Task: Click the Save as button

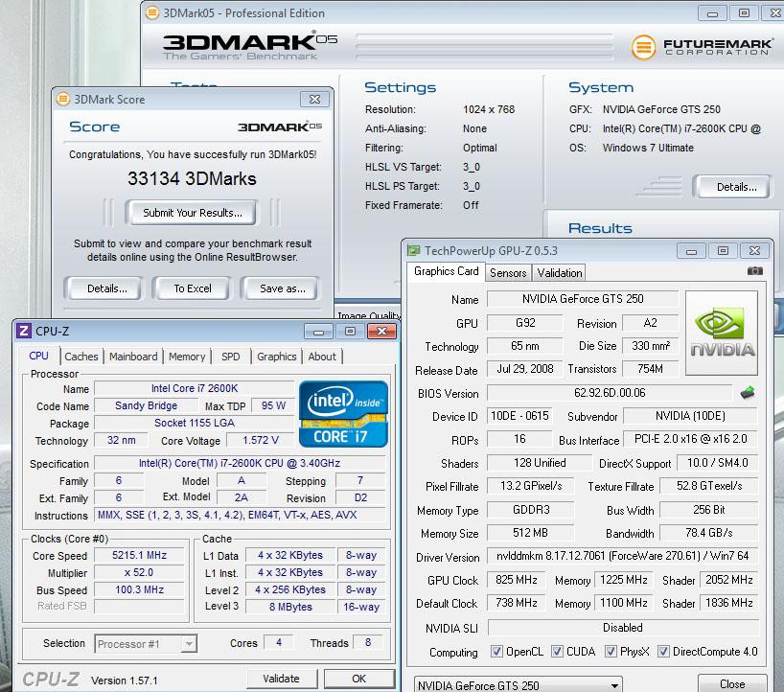Action: pos(283,288)
